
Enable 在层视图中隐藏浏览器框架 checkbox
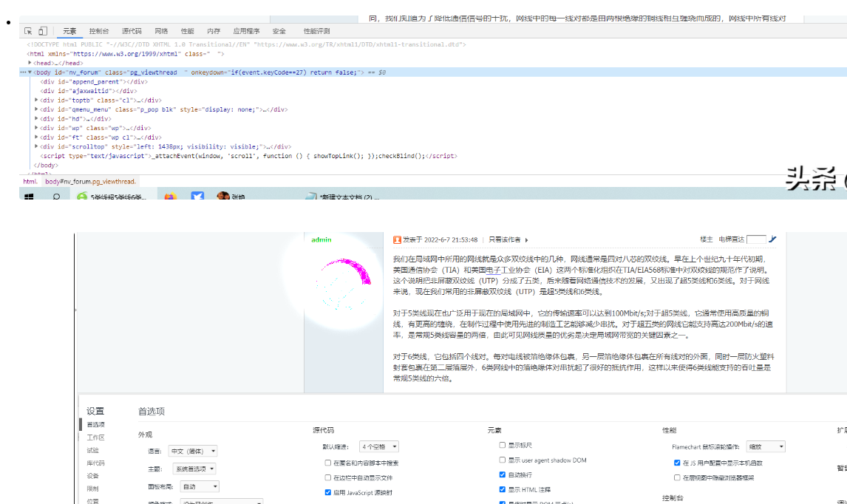677,477
